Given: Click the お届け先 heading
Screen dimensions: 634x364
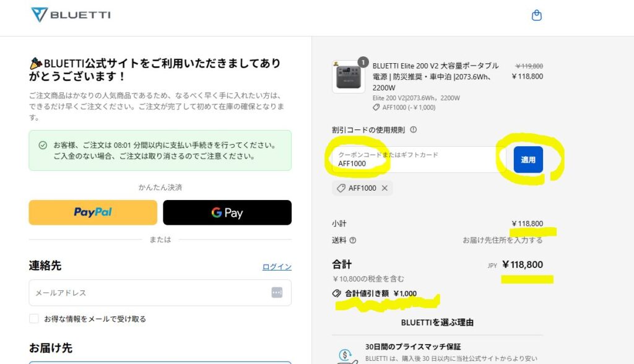Looking at the screenshot, I should (51, 349).
